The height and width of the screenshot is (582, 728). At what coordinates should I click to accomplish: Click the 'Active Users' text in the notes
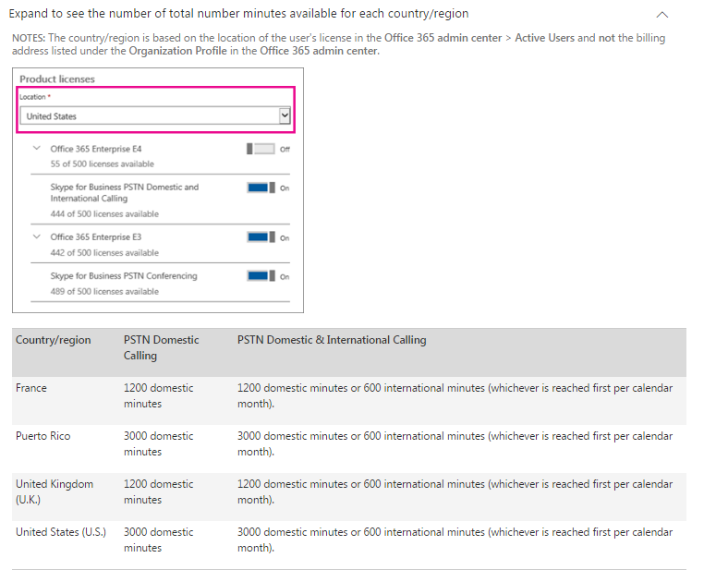click(x=544, y=38)
